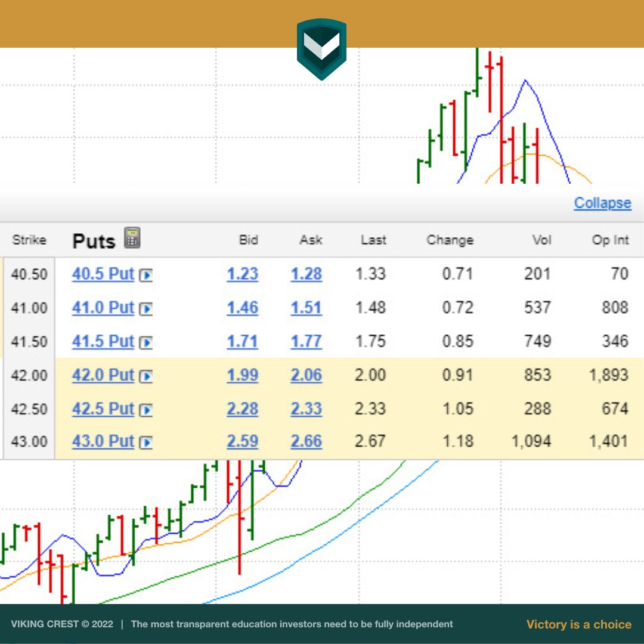Collapse the puts option chain

(602, 203)
